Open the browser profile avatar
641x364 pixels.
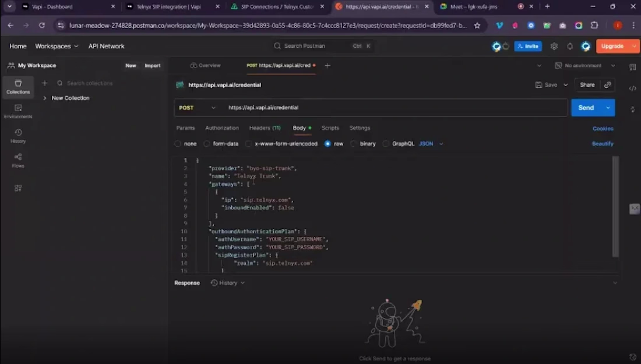click(x=617, y=25)
